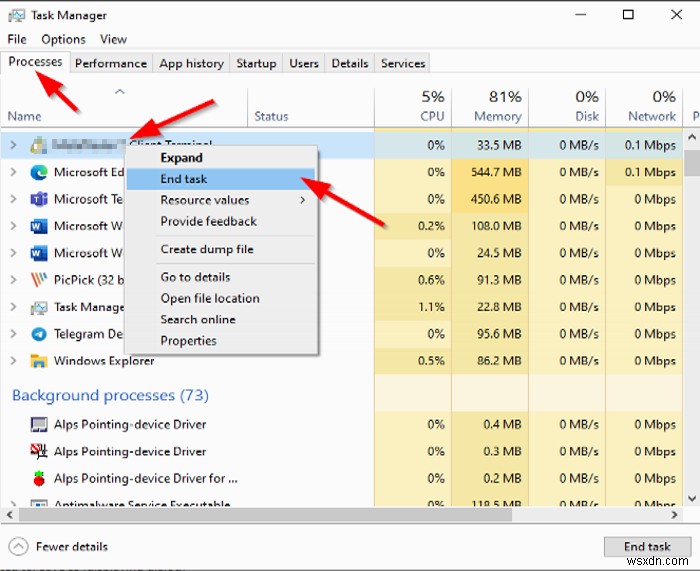Click the Microsoft Edge process icon
700x571 pixels.
(x=39, y=172)
